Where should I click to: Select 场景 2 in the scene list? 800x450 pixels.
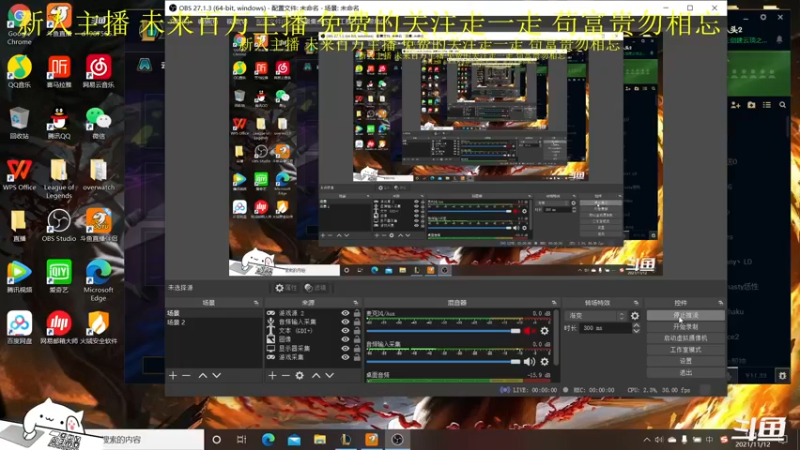pyautogui.click(x=214, y=322)
